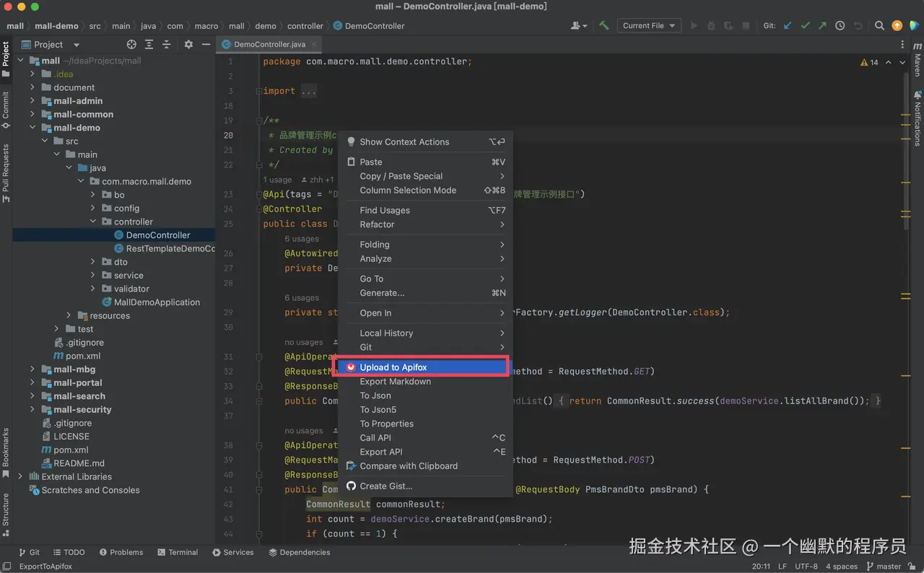Select Call API menu entry
924x573 pixels.
[x=425, y=437]
